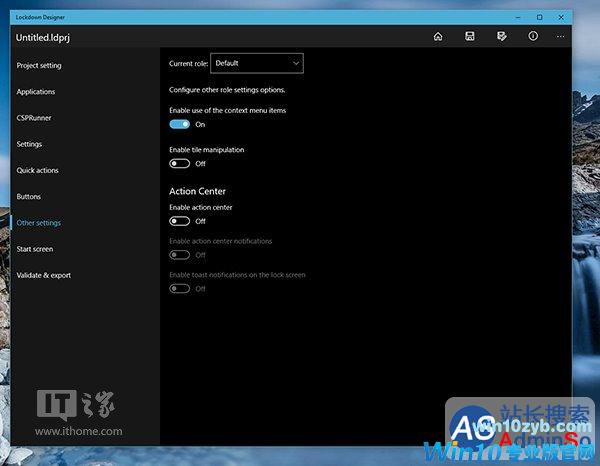Viewport: 600px width, 466px height.
Task: Open the Applications section
Action: coord(36,92)
